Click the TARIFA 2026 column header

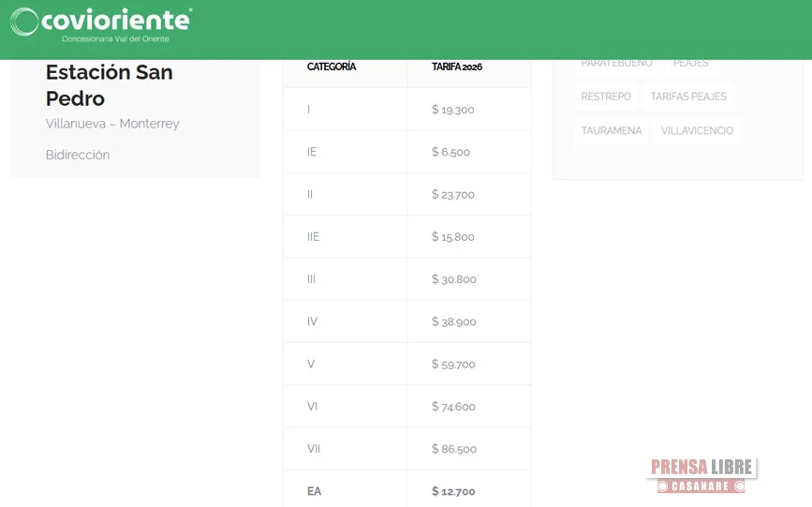[457, 67]
